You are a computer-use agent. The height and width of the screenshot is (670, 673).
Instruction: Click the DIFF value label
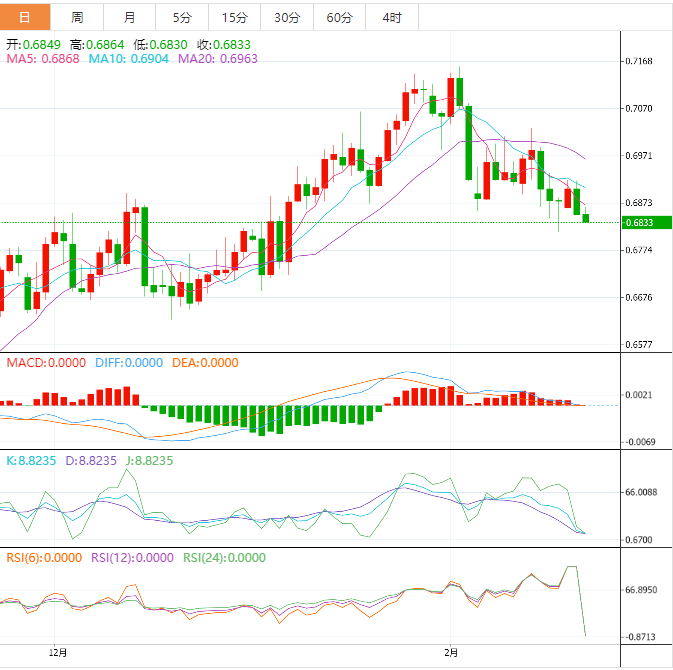tap(128, 363)
